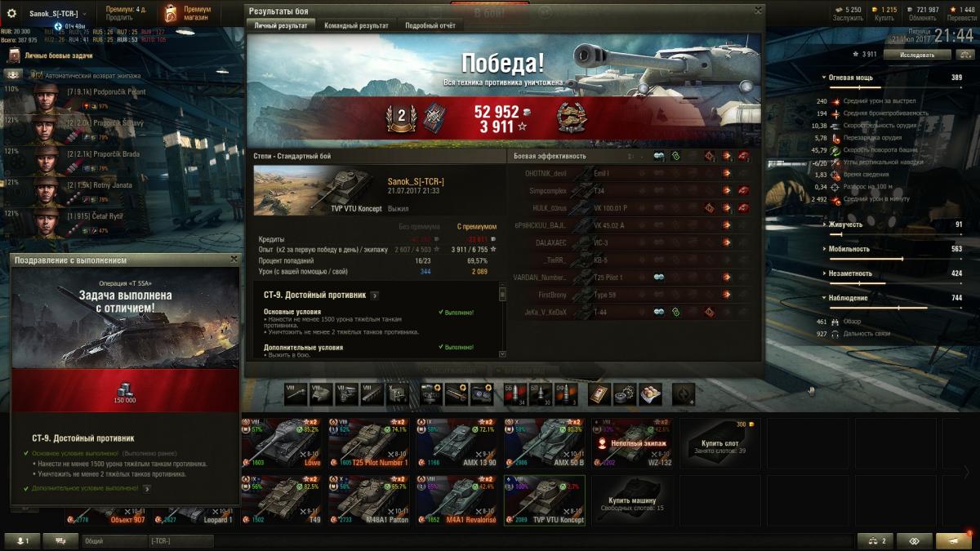
Task: Select the M4A1 Revalorisé tank
Action: 457,500
